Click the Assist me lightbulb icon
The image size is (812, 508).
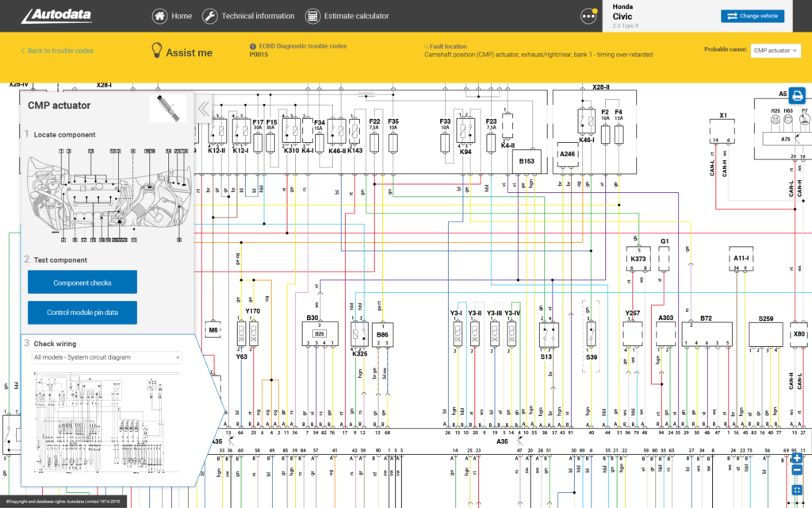coord(157,51)
